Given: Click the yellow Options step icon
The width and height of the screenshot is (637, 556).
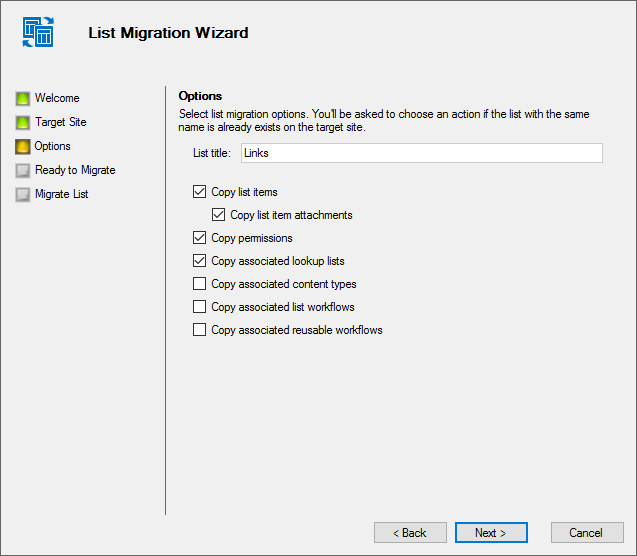Looking at the screenshot, I should [x=23, y=147].
